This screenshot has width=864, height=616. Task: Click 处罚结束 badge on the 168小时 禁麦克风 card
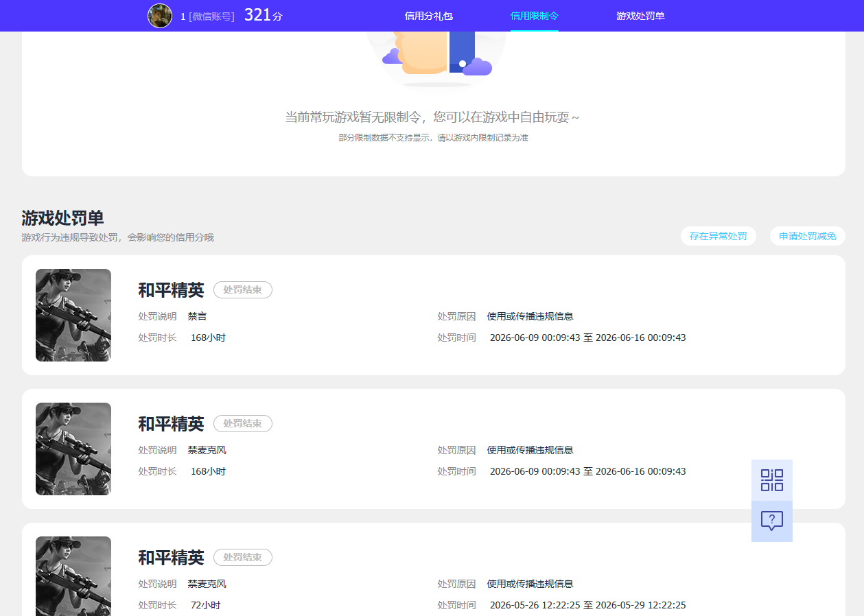pyautogui.click(x=243, y=424)
